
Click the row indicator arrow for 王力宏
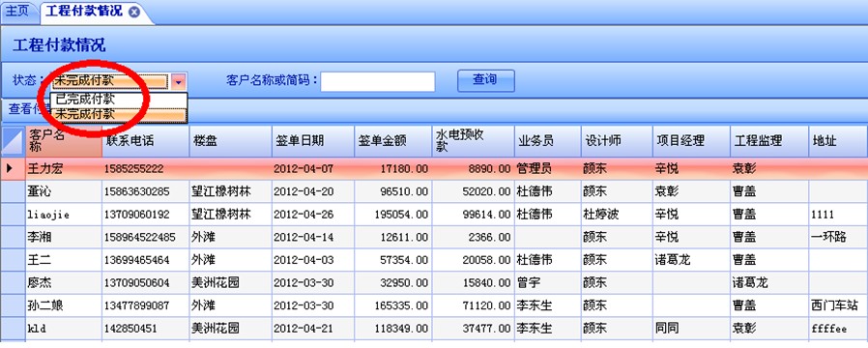pyautogui.click(x=13, y=168)
